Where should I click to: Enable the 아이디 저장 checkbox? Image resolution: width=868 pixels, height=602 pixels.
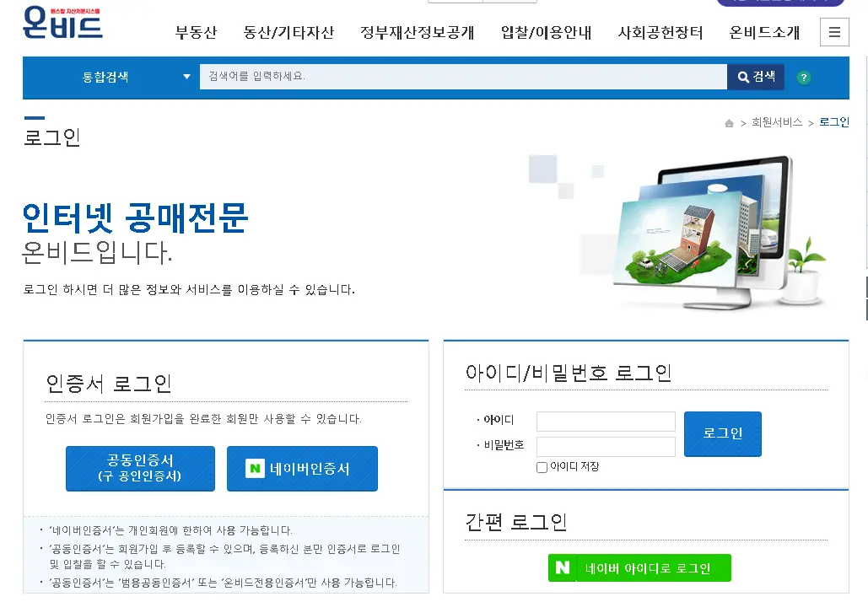tap(541, 466)
